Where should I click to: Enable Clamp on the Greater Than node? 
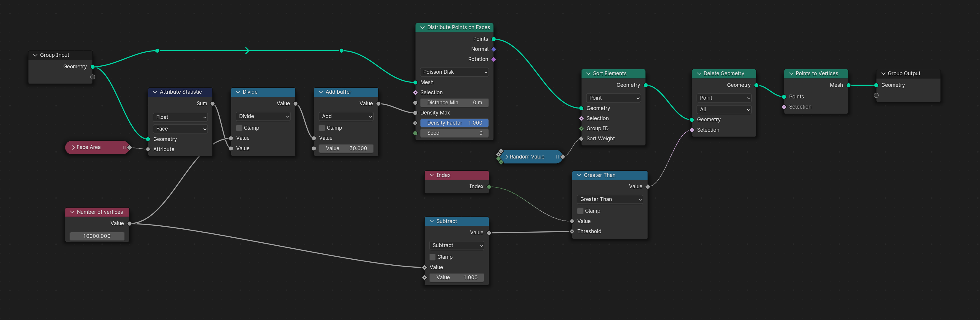coord(580,211)
